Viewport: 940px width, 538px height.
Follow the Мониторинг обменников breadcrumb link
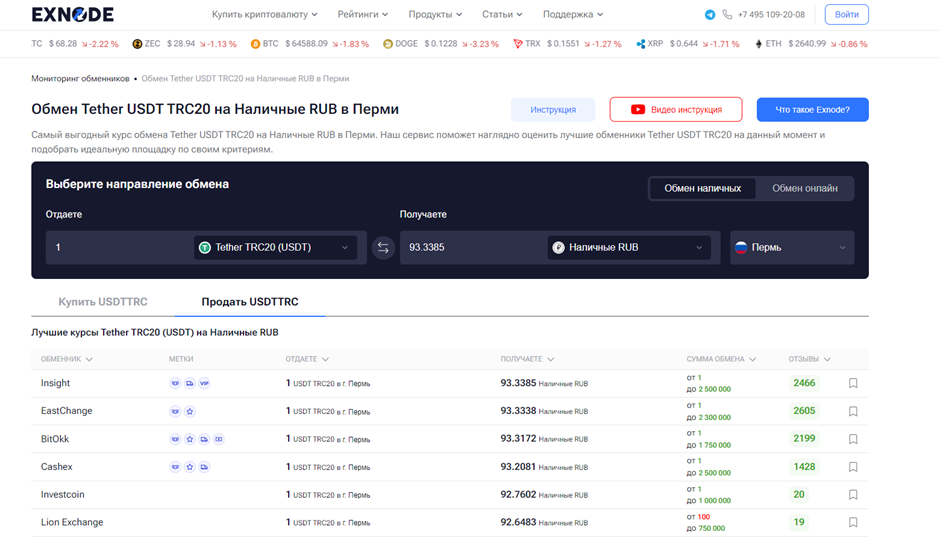tap(80, 79)
